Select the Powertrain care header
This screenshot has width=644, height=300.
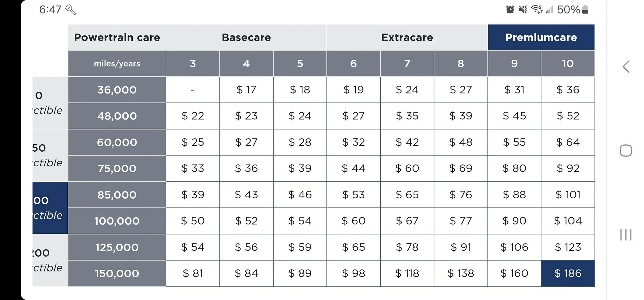pyautogui.click(x=117, y=37)
